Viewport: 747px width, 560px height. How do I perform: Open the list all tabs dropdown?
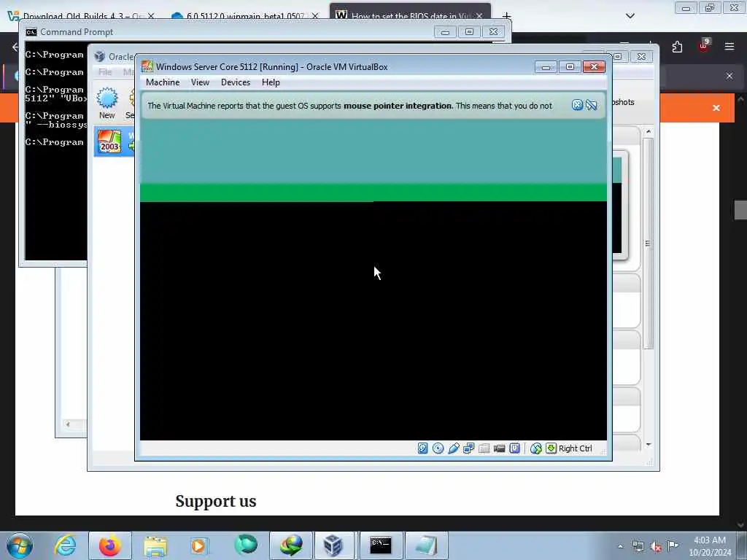pyautogui.click(x=630, y=16)
